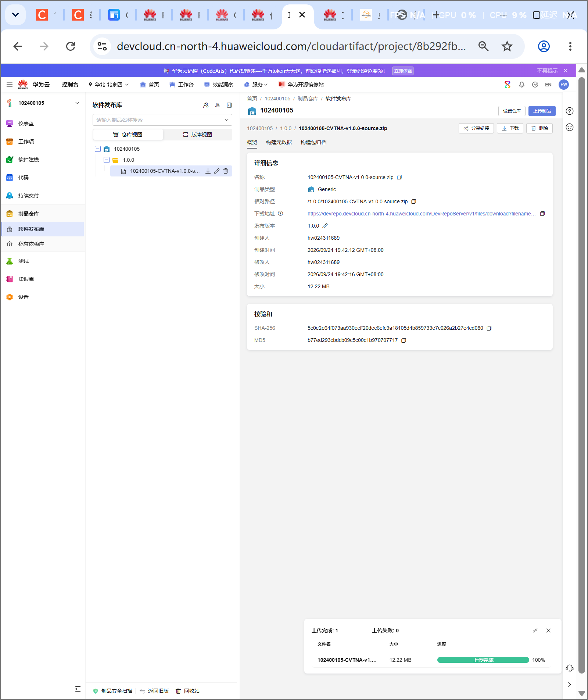The height and width of the screenshot is (700, 588).
Task: Open the 构建元数据 tab
Action: click(x=279, y=142)
